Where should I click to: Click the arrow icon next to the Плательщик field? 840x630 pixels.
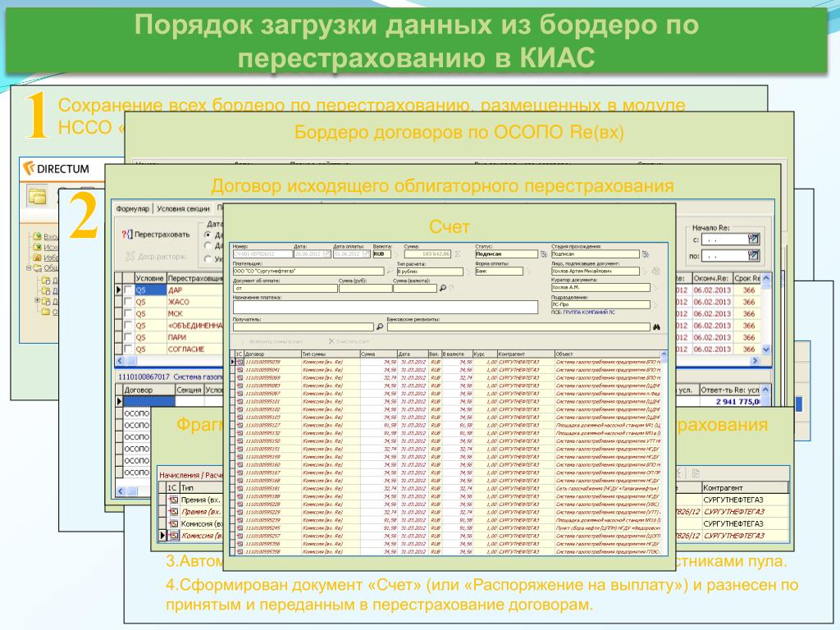[390, 272]
